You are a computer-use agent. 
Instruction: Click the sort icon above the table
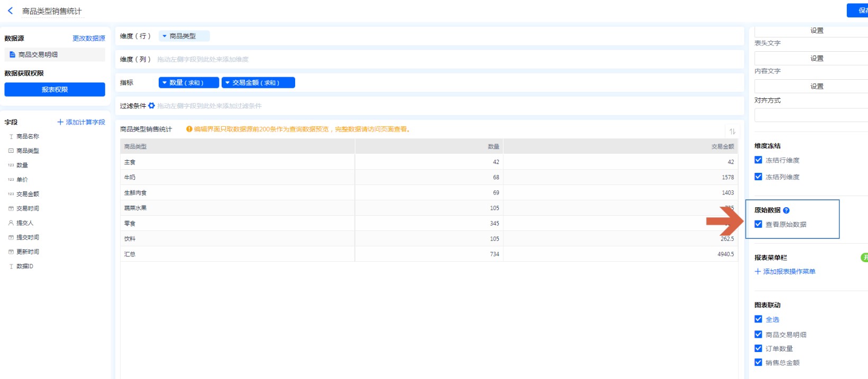click(732, 131)
